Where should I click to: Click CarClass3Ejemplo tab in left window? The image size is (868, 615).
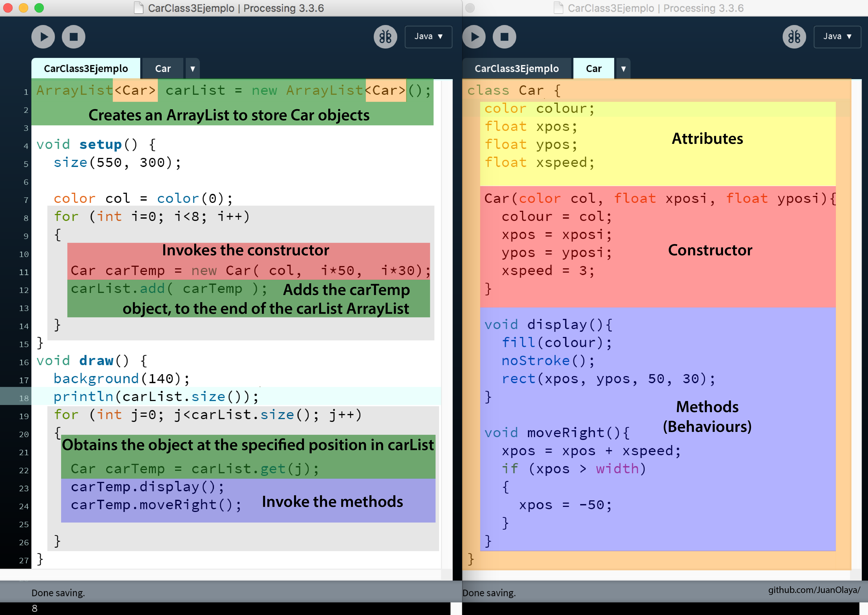(x=86, y=69)
